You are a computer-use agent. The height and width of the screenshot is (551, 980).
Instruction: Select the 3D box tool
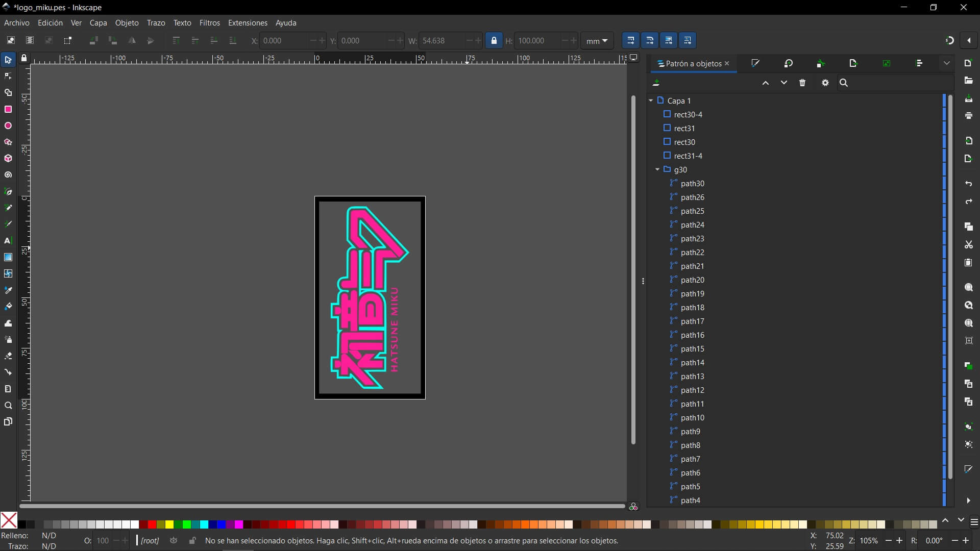tap(8, 158)
